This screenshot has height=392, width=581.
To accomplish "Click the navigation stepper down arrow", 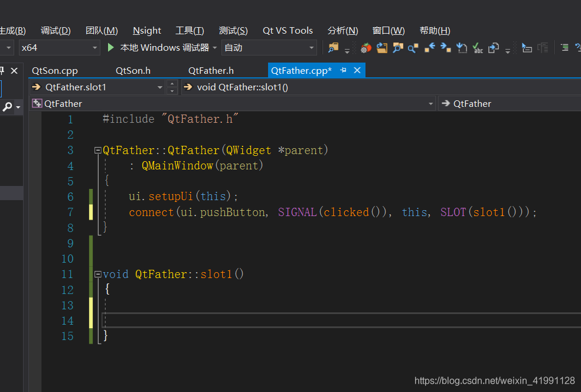I will [172, 91].
